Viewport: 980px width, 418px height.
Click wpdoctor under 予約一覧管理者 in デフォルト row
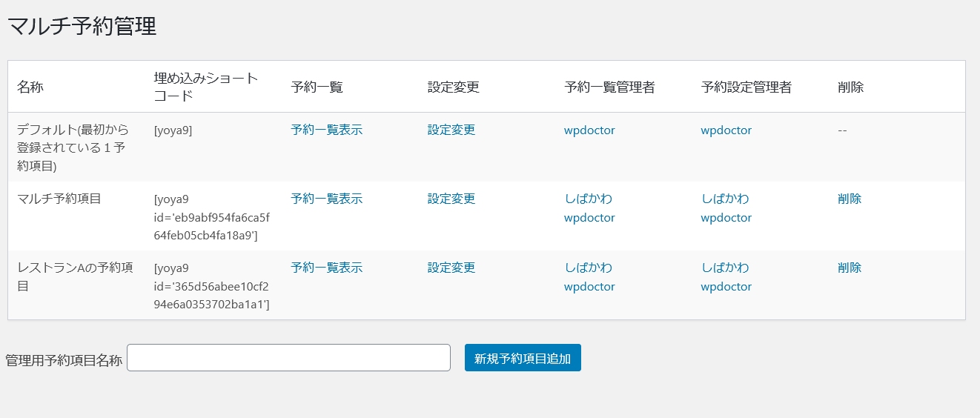(x=589, y=130)
